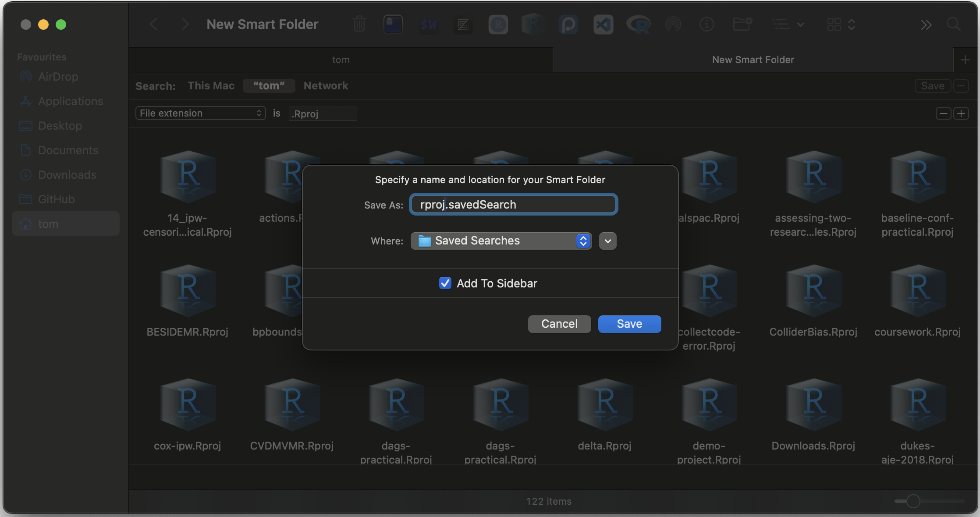Set search scope to This Mac
980x517 pixels.
[211, 86]
